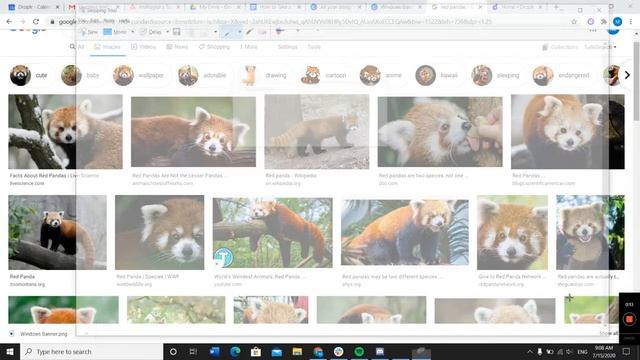
Task: Open the 'Give to Red Panda Network' thumbnail
Action: 513,232
